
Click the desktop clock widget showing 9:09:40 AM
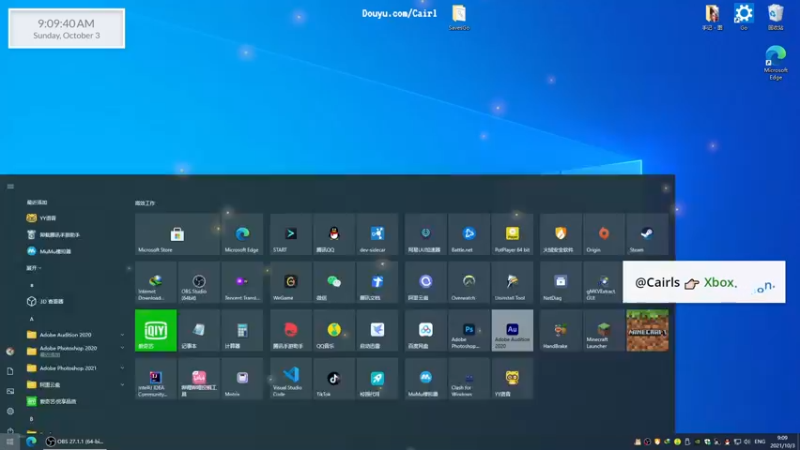coord(66,29)
